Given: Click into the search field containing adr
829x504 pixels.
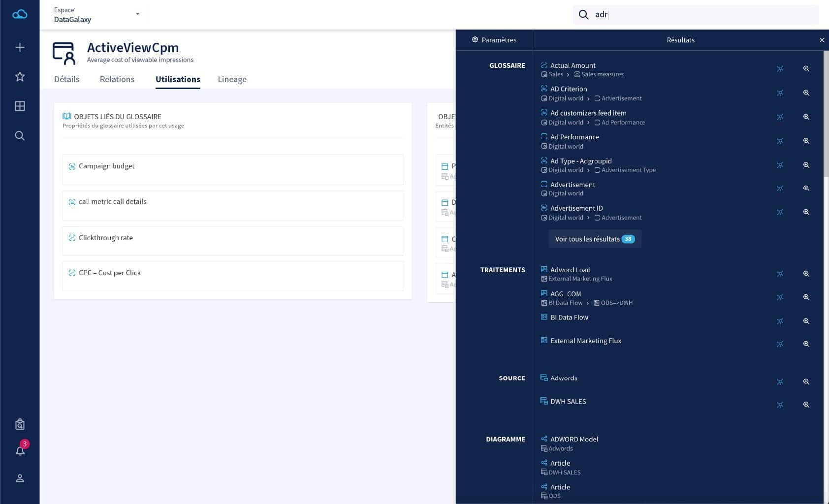Looking at the screenshot, I should click(x=699, y=15).
